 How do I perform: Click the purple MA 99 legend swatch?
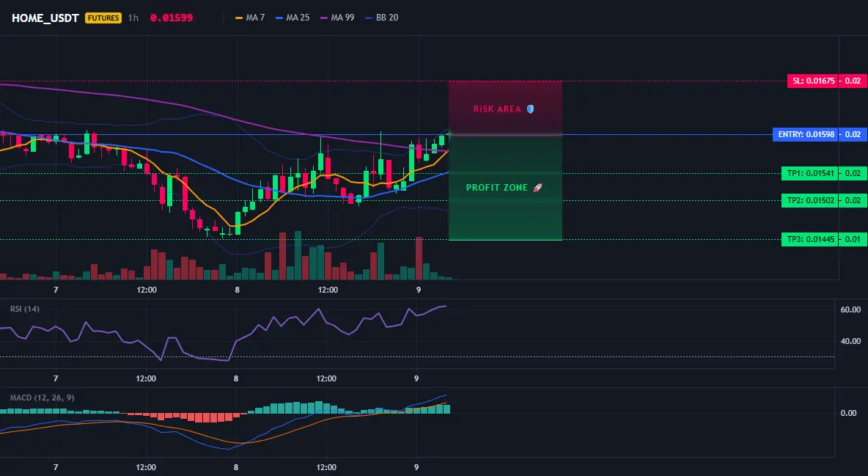point(324,18)
